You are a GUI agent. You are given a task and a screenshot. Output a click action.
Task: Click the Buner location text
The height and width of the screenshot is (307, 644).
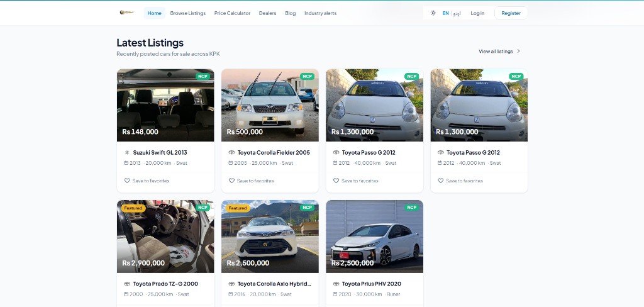tap(394, 294)
